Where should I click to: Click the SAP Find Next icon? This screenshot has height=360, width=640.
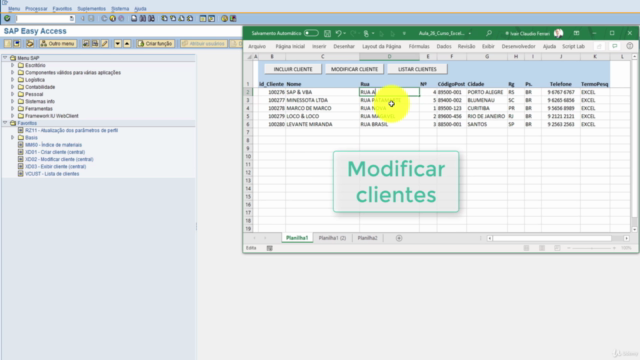151,18
